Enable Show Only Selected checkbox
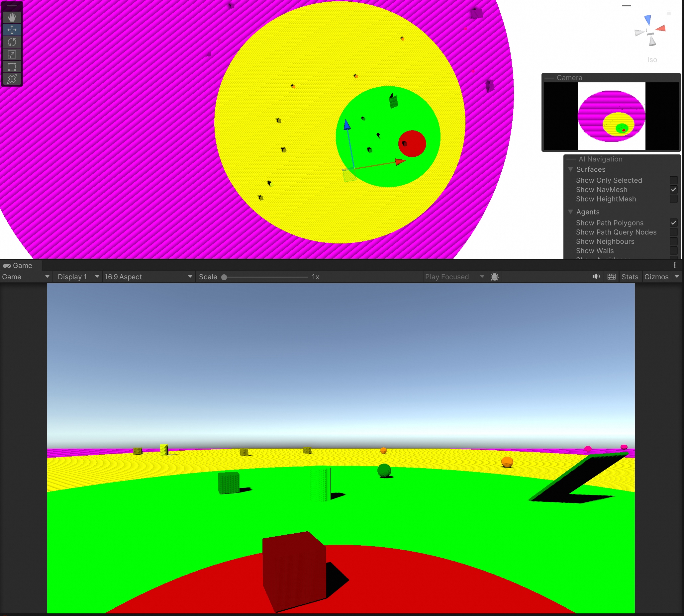The image size is (684, 616). (x=673, y=180)
